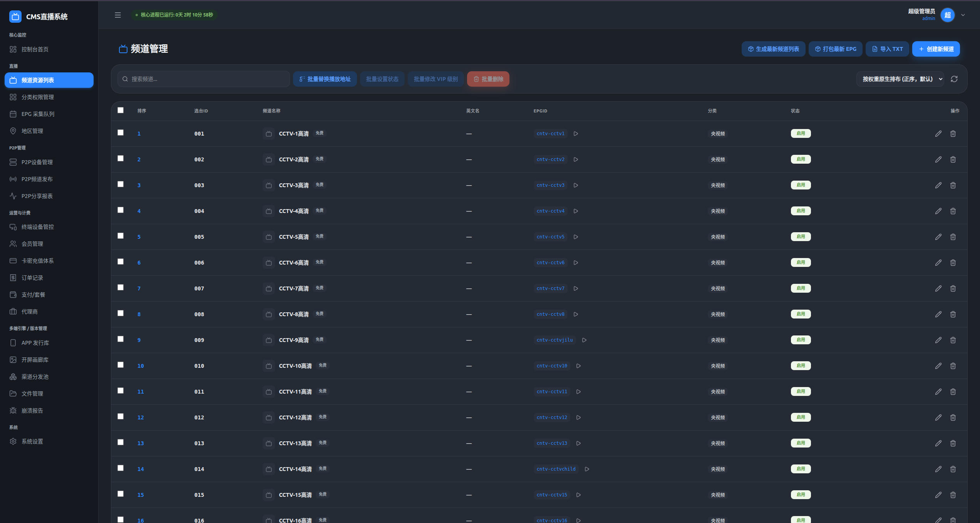Play preview for cntv-cctv2 EPG
The width and height of the screenshot is (980, 523).
pos(576,159)
